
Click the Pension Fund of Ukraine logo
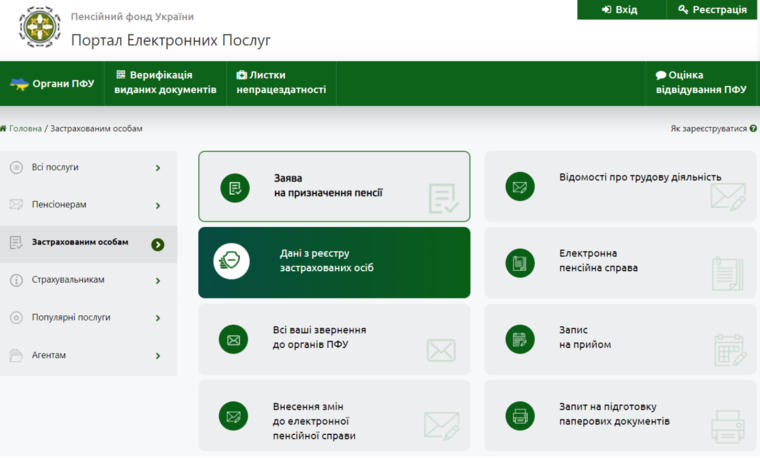39,27
